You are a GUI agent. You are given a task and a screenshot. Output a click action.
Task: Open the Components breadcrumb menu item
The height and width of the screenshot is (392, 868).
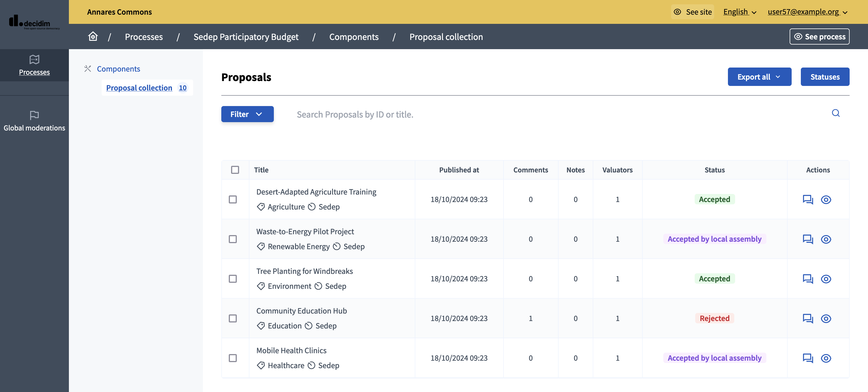click(354, 36)
